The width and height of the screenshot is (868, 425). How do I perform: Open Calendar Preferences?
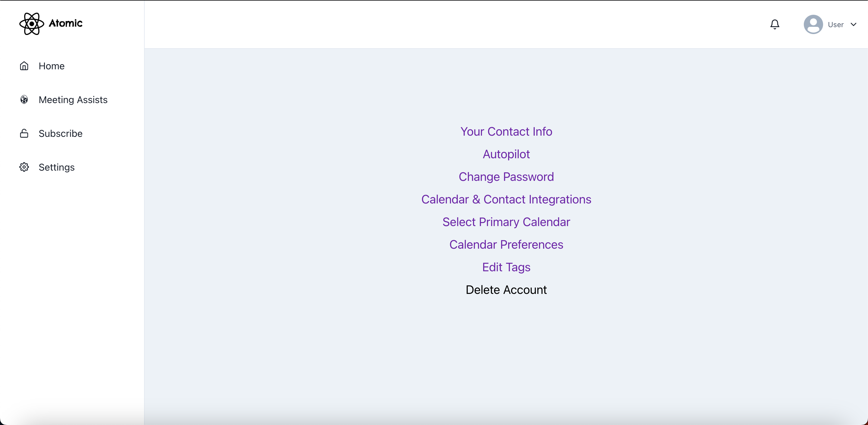[506, 245]
